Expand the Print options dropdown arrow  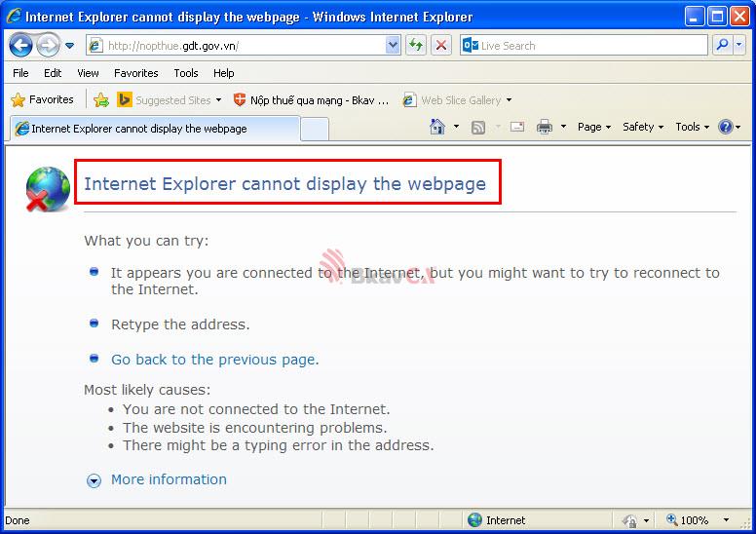tap(563, 127)
